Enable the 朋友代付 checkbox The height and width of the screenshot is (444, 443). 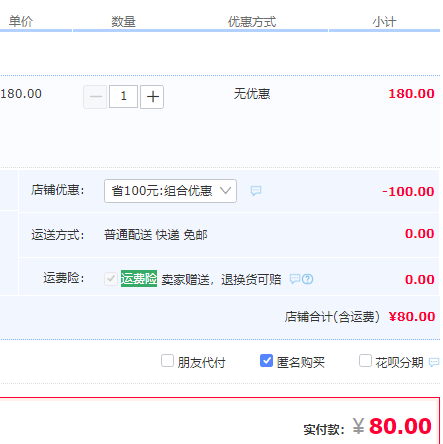(x=167, y=361)
